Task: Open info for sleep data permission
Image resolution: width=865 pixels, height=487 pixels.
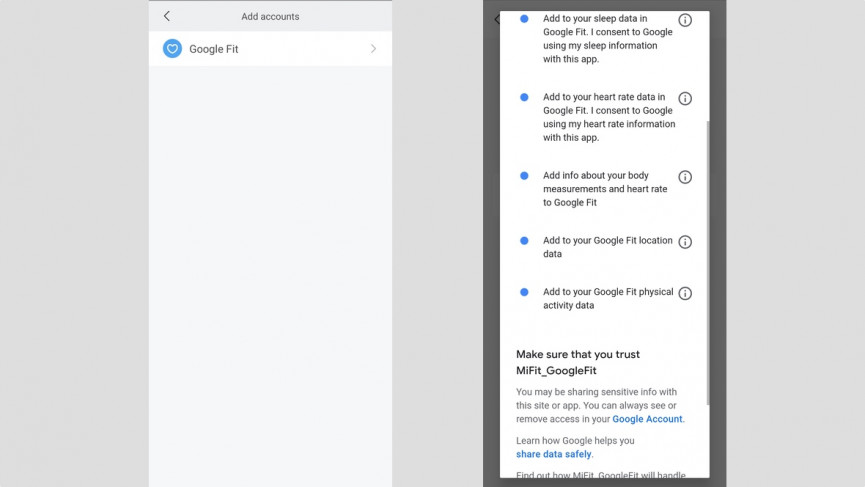Action: pos(685,20)
